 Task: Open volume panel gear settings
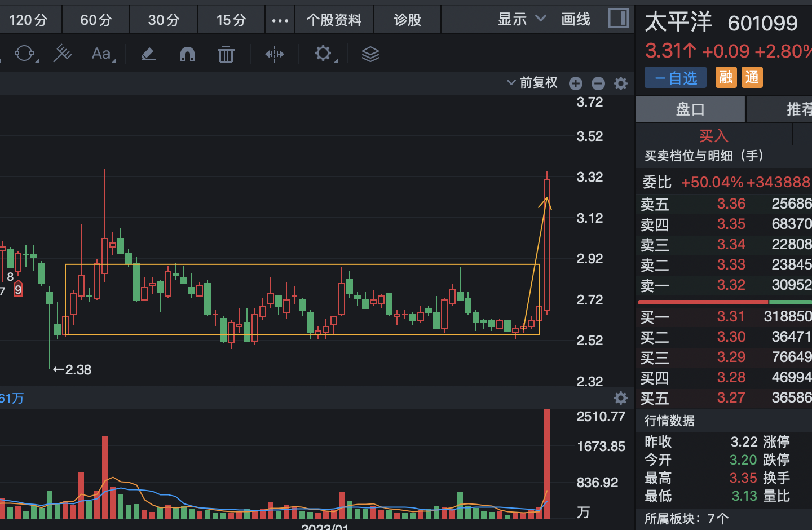(x=621, y=398)
